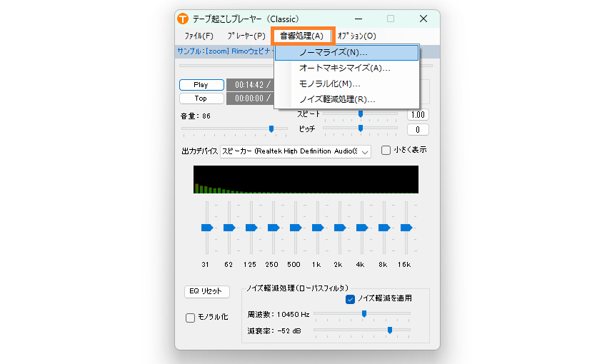Image resolution: width=612 pixels, height=364 pixels.
Task: Select ノーマライズ(N) from the menu
Action: (x=333, y=53)
